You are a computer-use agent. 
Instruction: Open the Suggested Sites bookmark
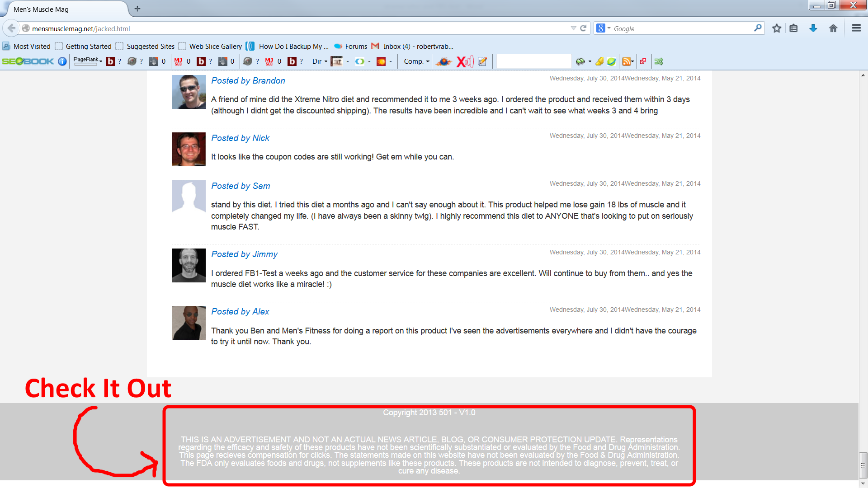coord(145,46)
